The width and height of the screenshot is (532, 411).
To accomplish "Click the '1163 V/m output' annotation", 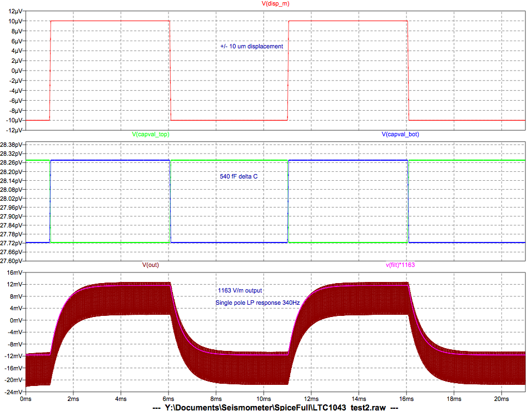I will tap(240, 290).
